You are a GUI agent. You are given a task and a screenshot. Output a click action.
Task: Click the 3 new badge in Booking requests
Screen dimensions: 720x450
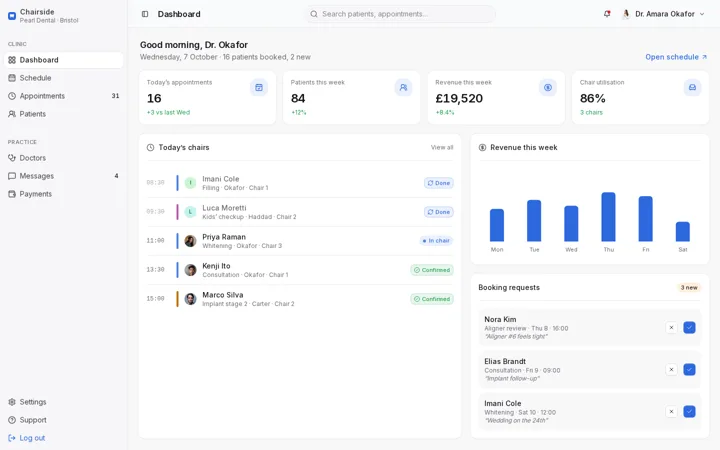click(689, 287)
